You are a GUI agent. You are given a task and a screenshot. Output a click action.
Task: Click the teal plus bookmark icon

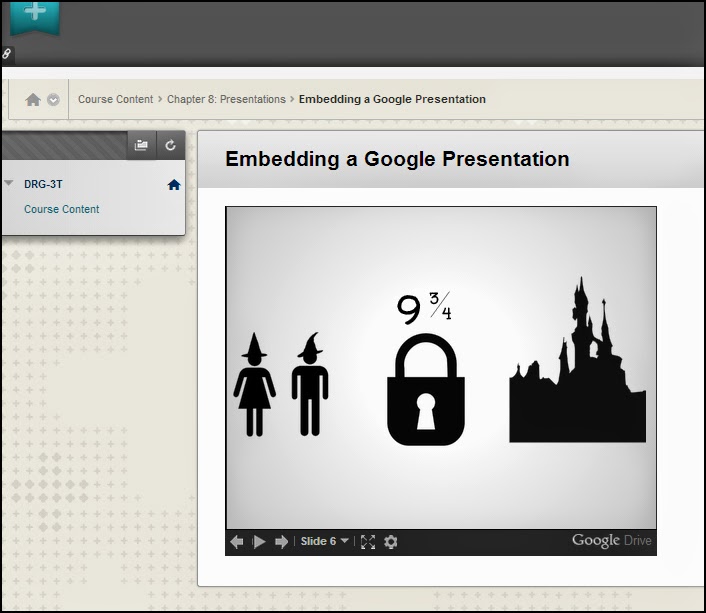pyautogui.click(x=35, y=17)
